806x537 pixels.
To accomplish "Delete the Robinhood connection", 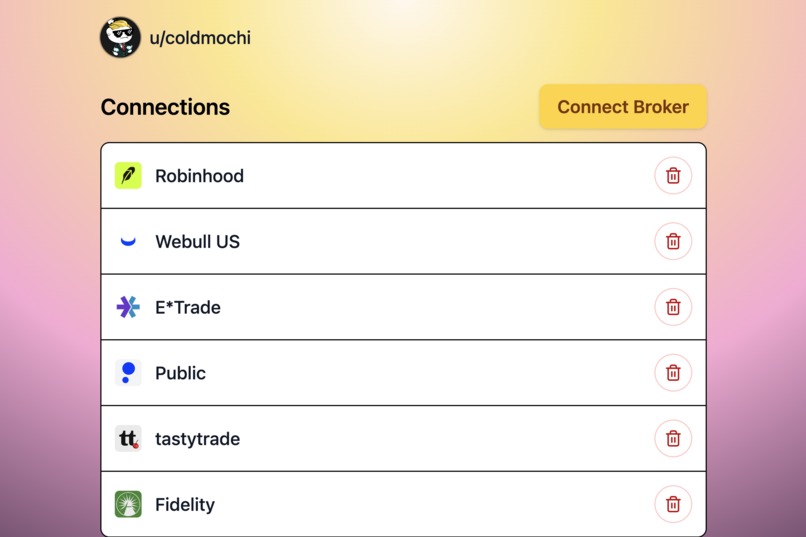I will tap(673, 176).
